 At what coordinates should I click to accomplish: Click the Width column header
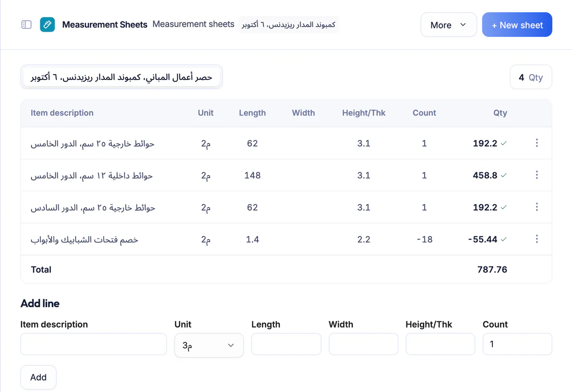coord(304,113)
